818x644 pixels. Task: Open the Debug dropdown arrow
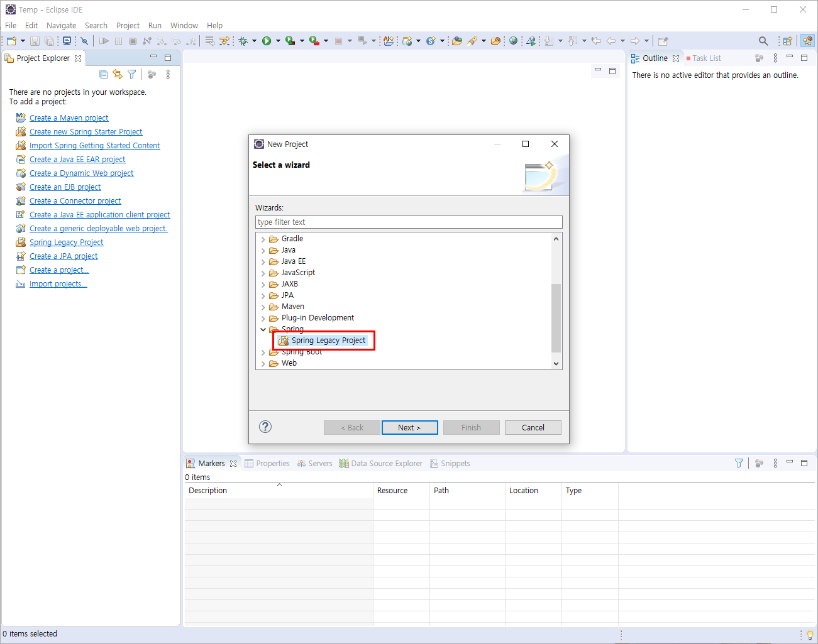pyautogui.click(x=254, y=41)
